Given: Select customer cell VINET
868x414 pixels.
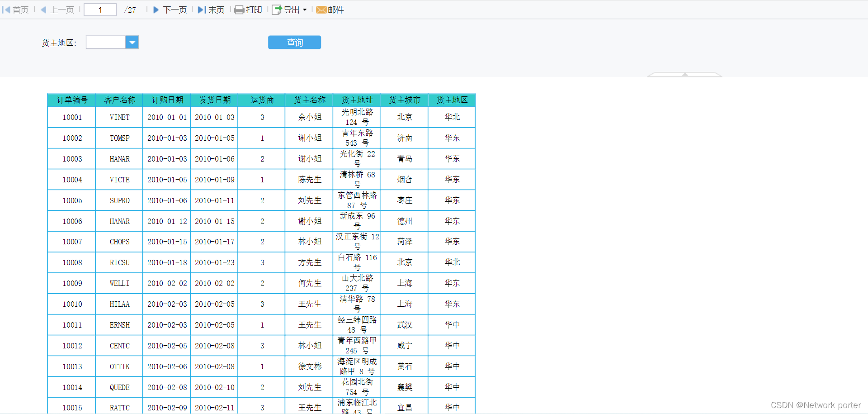Looking at the screenshot, I should 119,117.
